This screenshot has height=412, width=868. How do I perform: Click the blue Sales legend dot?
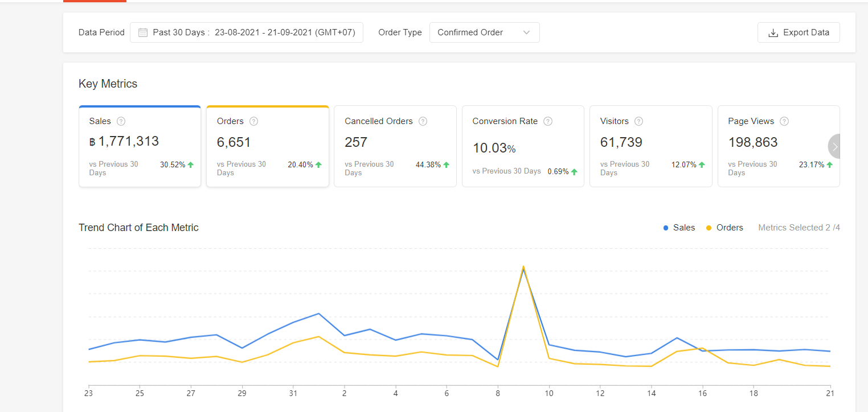pyautogui.click(x=666, y=228)
